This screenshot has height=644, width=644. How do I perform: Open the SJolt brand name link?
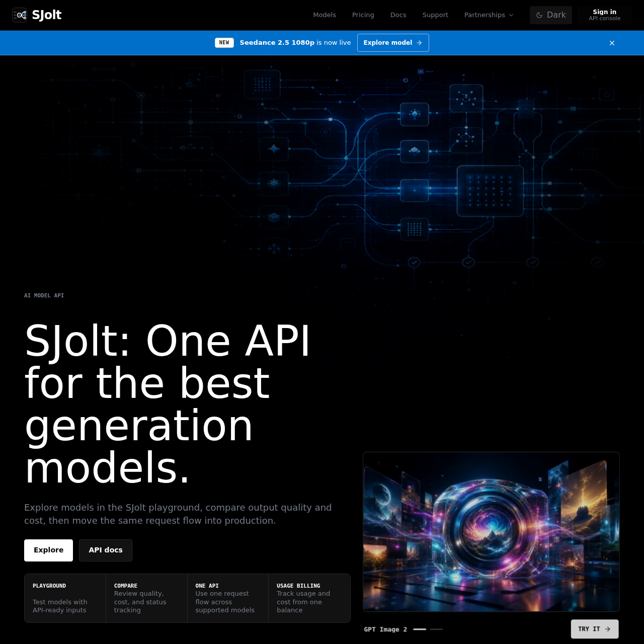(x=47, y=15)
